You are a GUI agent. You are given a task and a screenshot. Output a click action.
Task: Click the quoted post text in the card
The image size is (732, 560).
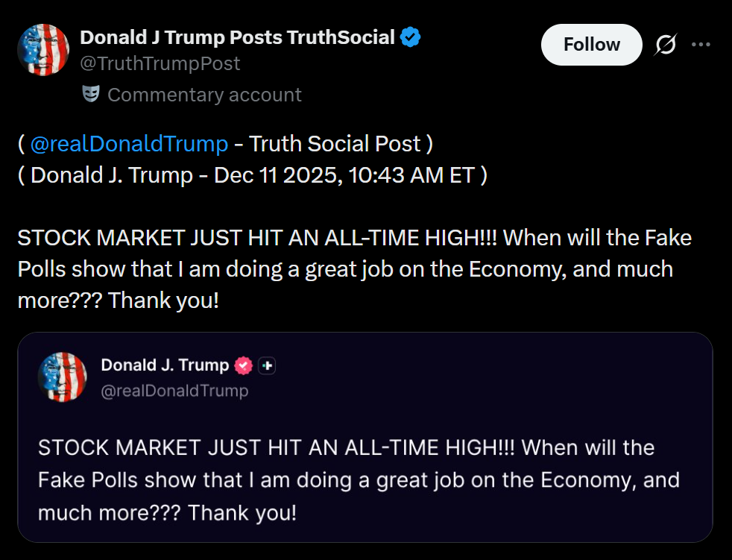coord(358,479)
